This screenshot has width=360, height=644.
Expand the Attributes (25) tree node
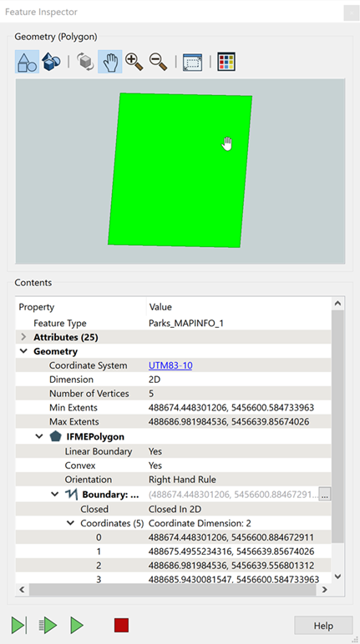click(23, 337)
